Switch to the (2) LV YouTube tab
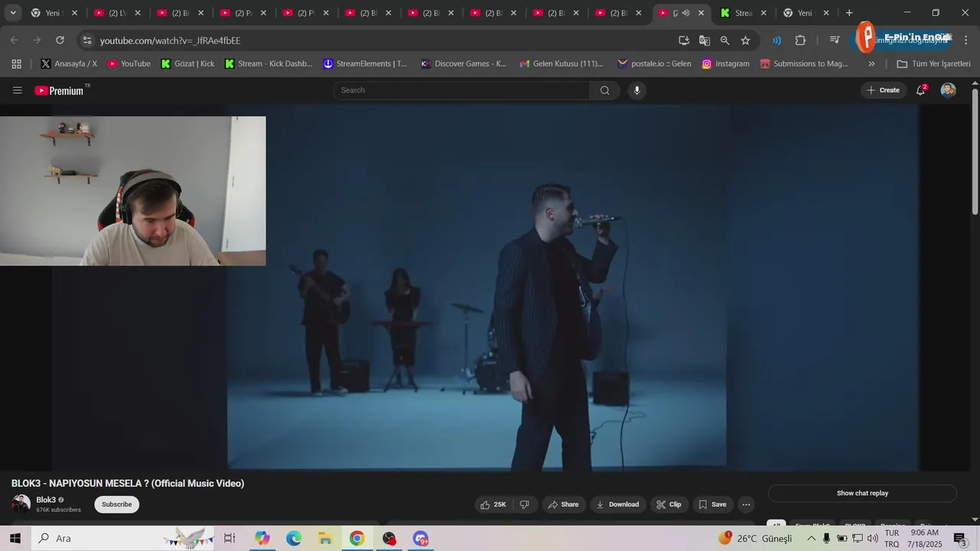Viewport: 980px width, 551px height. click(x=117, y=13)
